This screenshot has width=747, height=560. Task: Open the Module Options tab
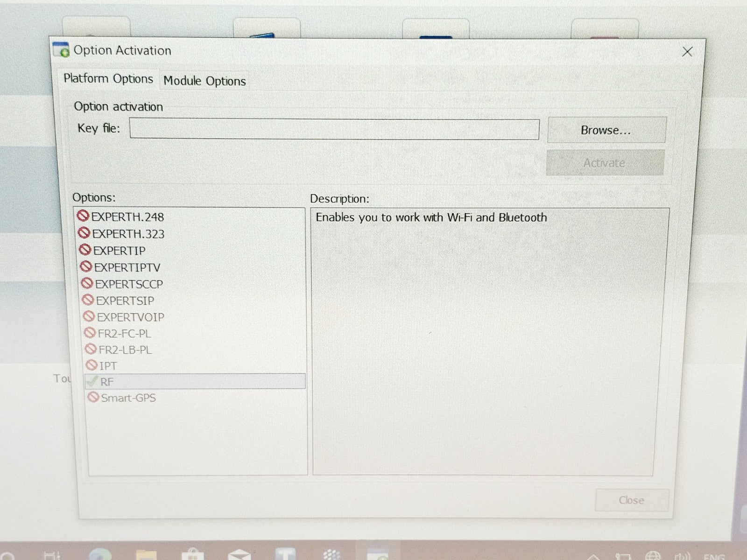pos(204,81)
